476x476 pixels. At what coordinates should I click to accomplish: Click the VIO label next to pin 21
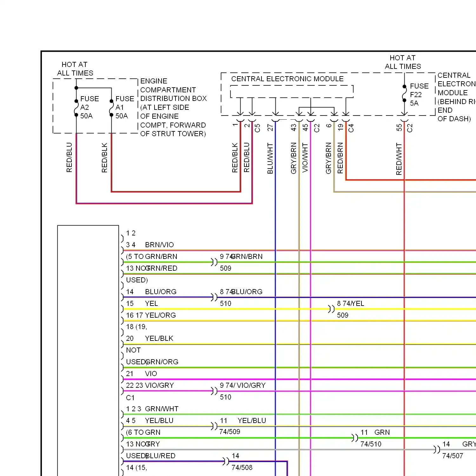pyautogui.click(x=151, y=374)
